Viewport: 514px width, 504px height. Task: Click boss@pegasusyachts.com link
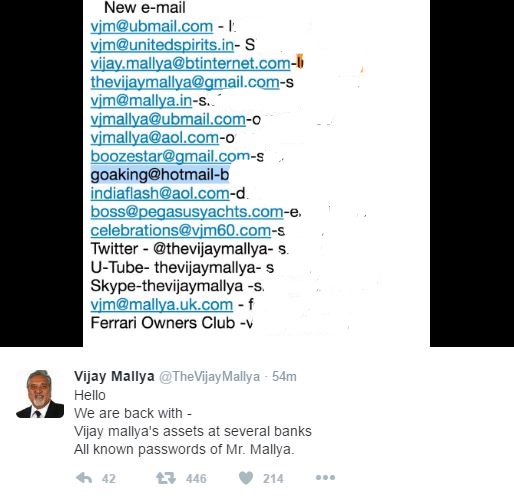[187, 212]
